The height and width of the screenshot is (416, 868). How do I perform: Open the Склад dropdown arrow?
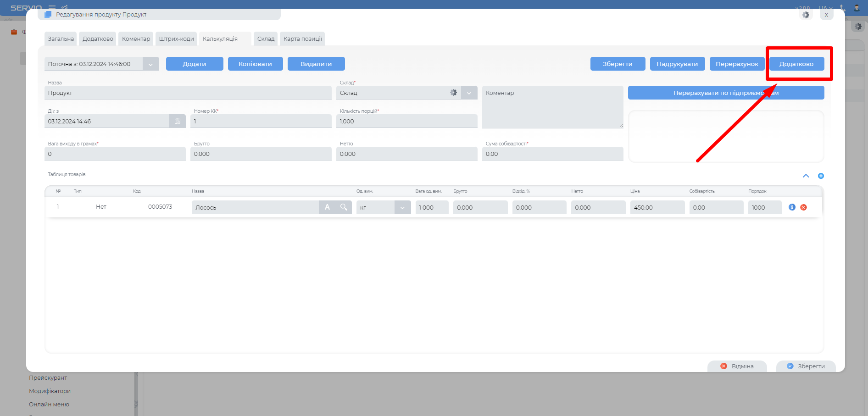[x=469, y=93]
